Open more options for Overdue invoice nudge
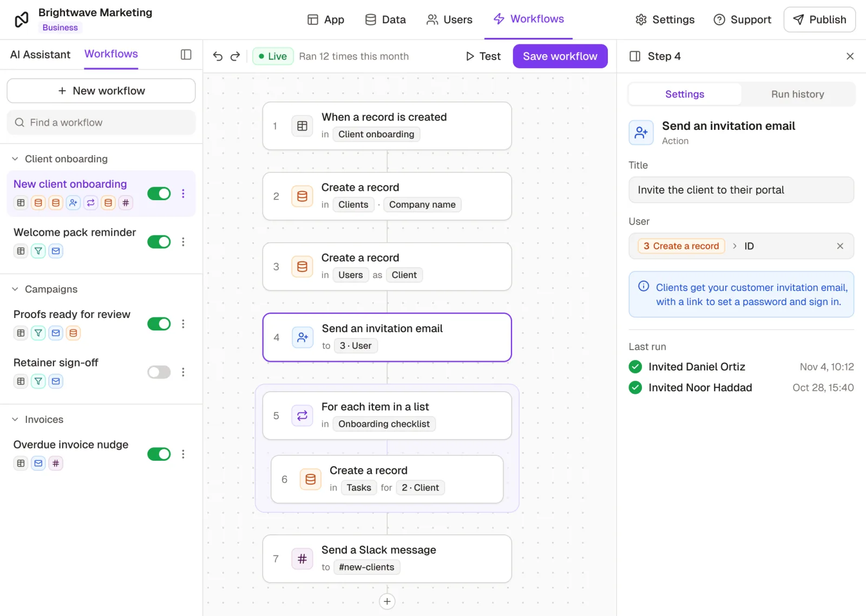This screenshot has height=616, width=866. (x=183, y=454)
